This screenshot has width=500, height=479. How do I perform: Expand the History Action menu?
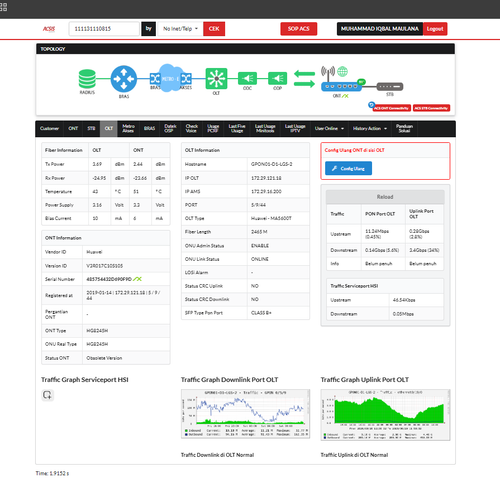click(370, 129)
